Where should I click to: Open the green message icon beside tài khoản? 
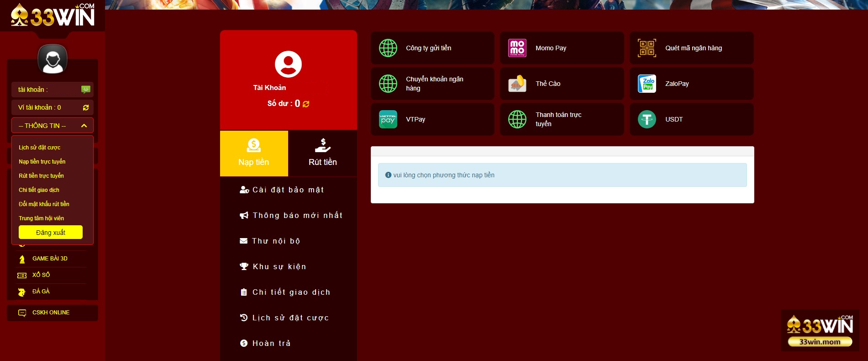click(85, 90)
